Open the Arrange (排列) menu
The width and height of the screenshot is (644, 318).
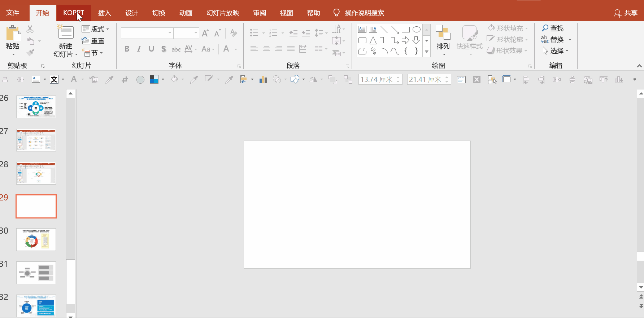pyautogui.click(x=443, y=40)
